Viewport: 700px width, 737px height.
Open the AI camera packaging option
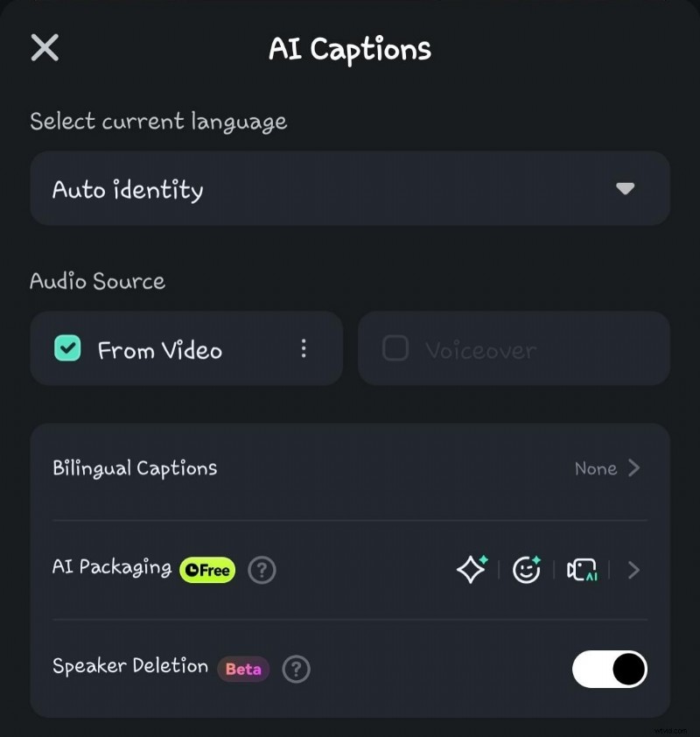[x=581, y=570]
